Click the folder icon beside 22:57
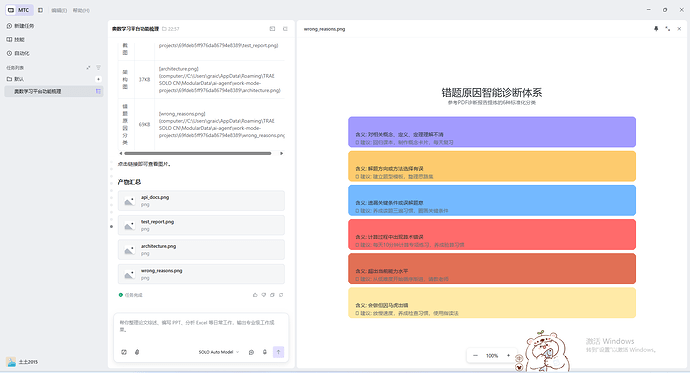This screenshot has width=690, height=373. 164,29
